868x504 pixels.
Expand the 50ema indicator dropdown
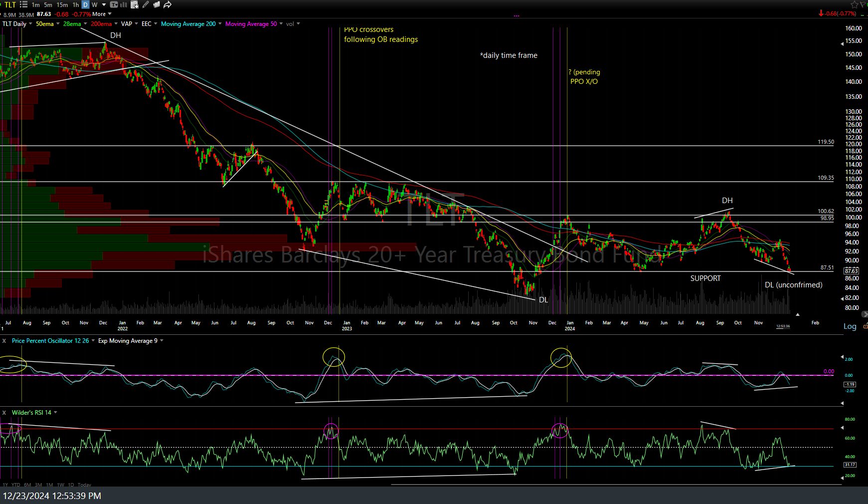(58, 24)
